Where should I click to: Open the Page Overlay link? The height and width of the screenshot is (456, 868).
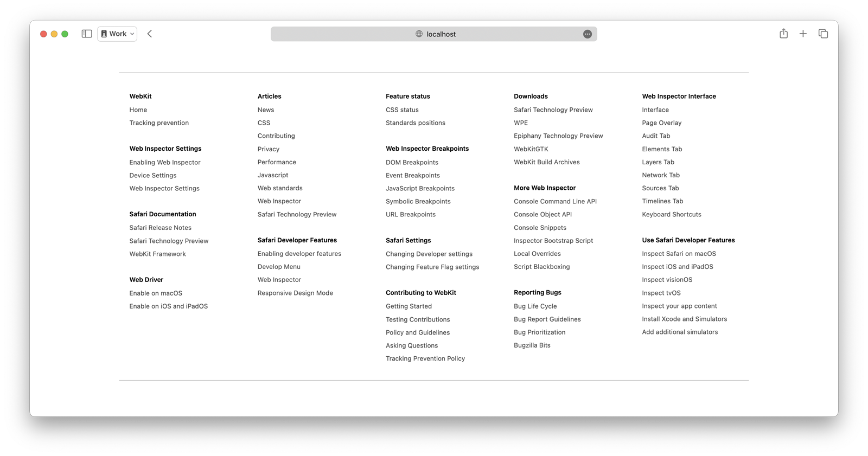pos(662,123)
